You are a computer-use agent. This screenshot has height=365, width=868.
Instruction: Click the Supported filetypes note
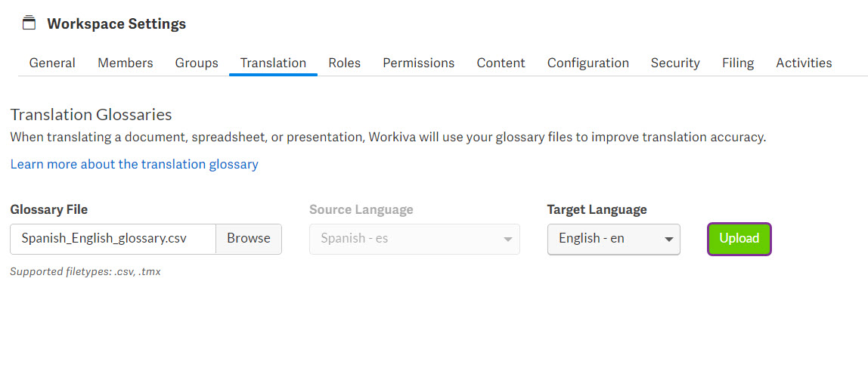pyautogui.click(x=85, y=272)
